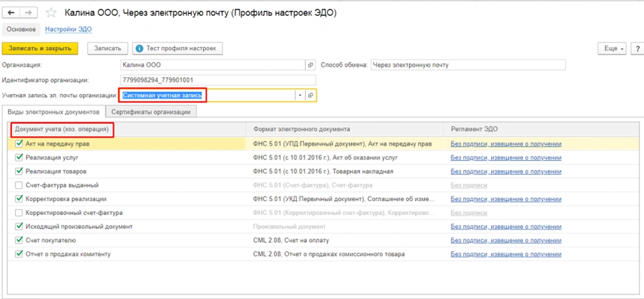Image resolution: width=644 pixels, height=299 pixels.
Task: Run Тест профиля настроек
Action: [x=177, y=48]
